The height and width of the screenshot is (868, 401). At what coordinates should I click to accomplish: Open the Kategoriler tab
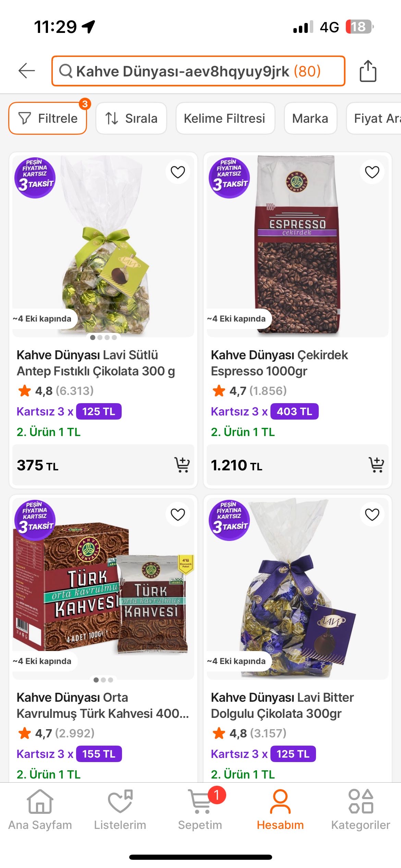coord(361,810)
